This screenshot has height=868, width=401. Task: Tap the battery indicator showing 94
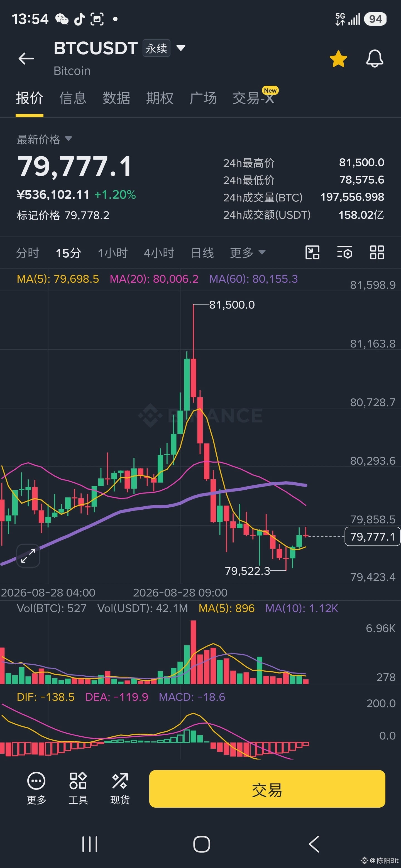click(x=375, y=19)
